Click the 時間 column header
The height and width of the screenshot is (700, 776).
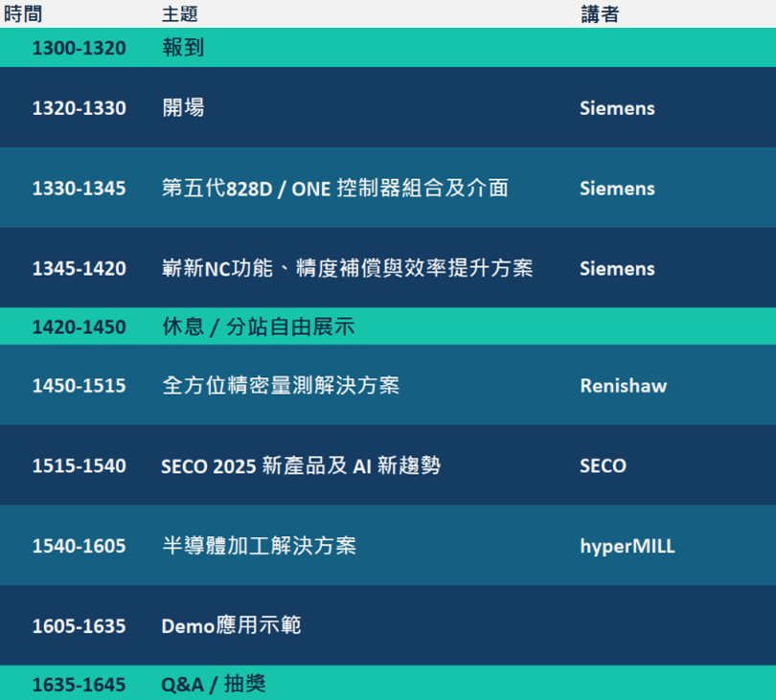pos(23,13)
